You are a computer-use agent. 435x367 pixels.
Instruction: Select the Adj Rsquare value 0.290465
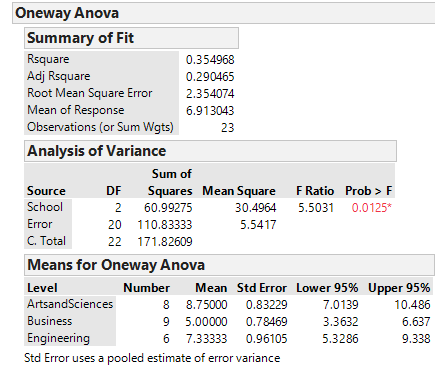210,77
